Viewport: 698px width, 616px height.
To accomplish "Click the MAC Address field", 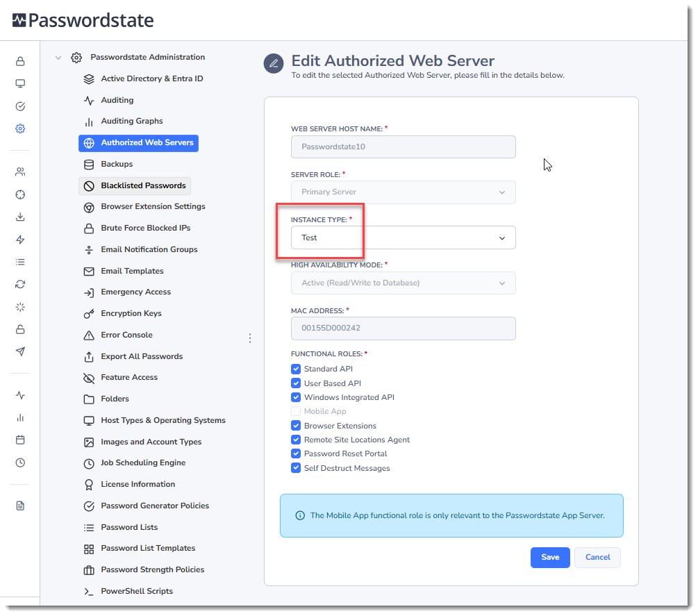I will 404,328.
